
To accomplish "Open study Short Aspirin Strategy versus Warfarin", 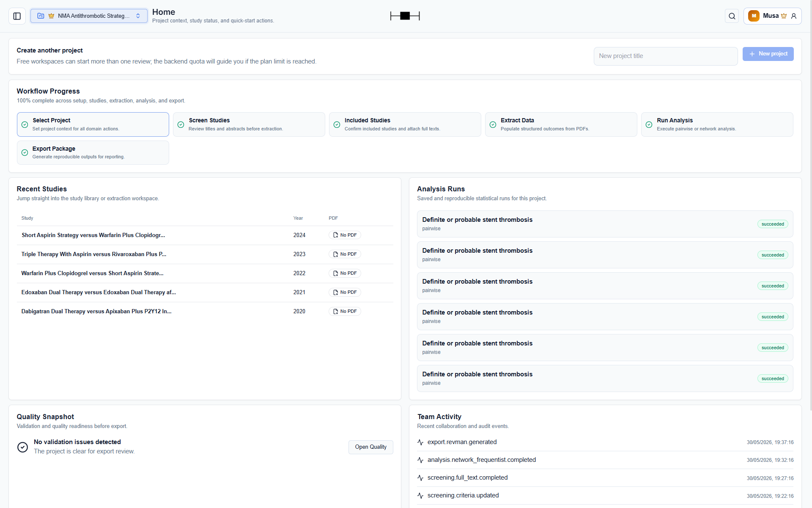I will click(x=93, y=235).
